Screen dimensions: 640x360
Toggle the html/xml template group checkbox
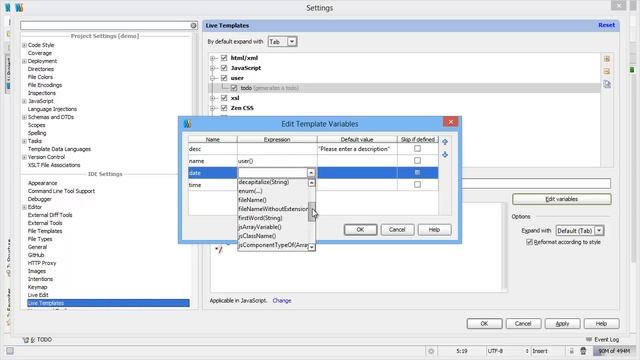pyautogui.click(x=224, y=58)
